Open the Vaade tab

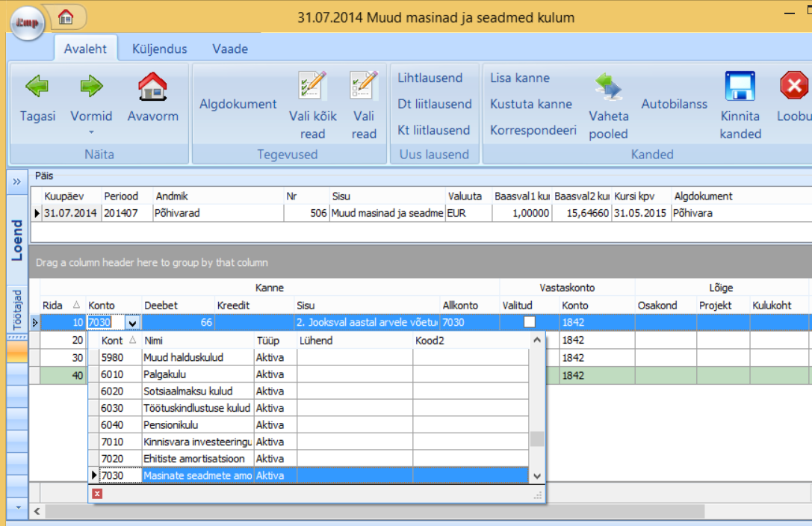[x=229, y=49]
